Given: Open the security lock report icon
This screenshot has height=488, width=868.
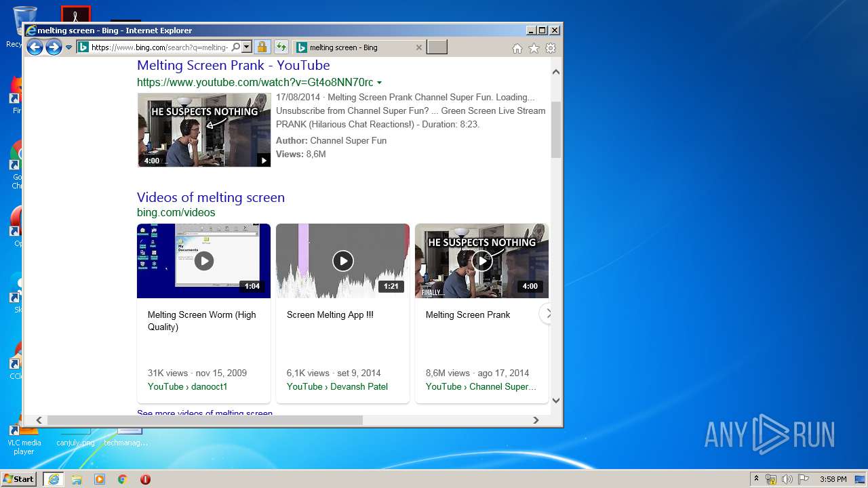Looking at the screenshot, I should 262,47.
